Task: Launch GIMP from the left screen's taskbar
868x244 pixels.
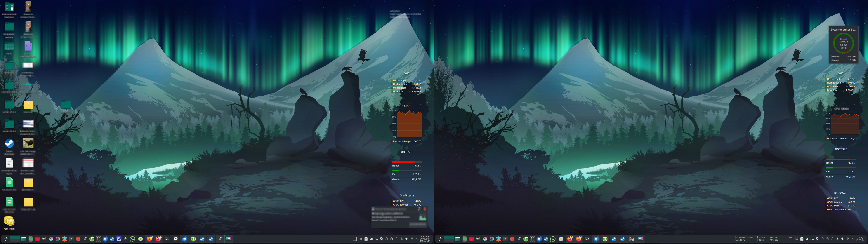Action: [x=44, y=239]
